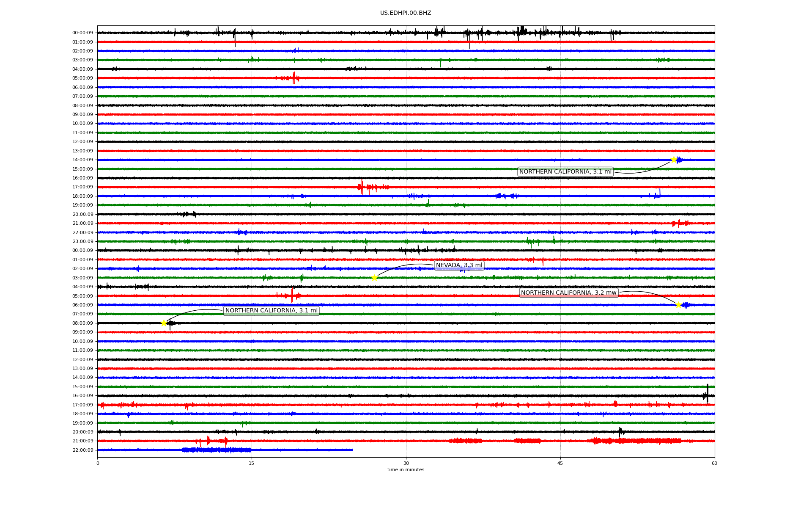Click the 22:00:09 label at the bottom row

coord(83,450)
